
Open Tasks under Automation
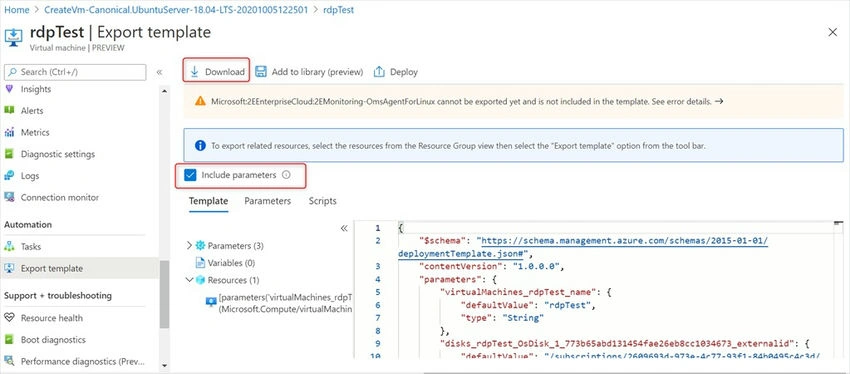tap(31, 247)
